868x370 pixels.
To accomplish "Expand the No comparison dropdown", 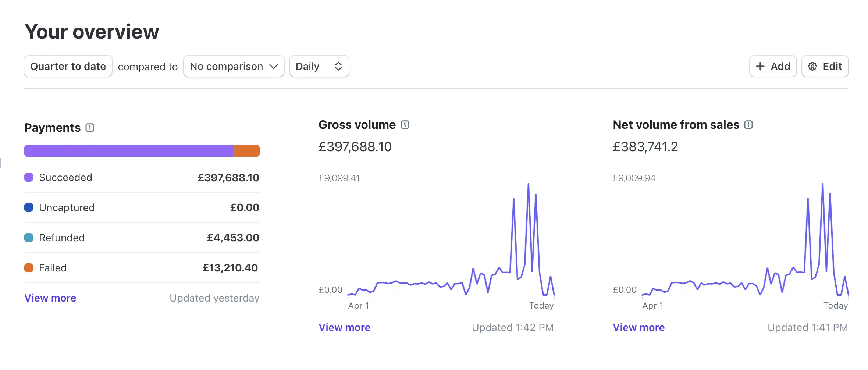I will 234,66.
